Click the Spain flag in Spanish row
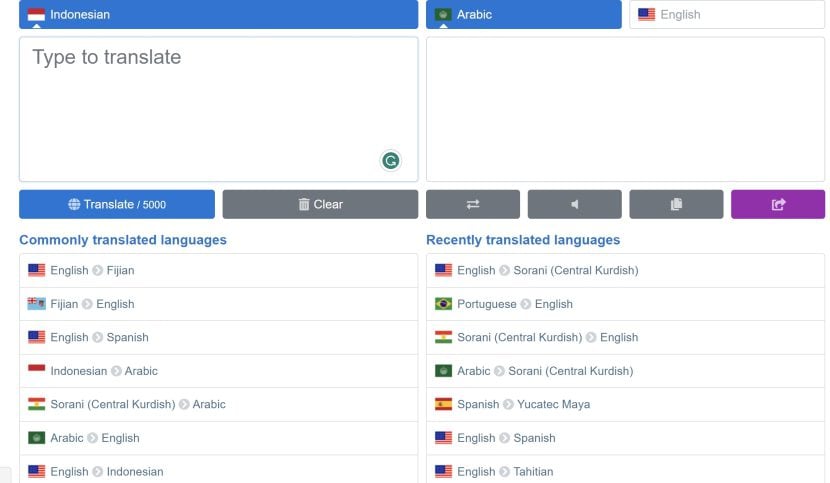Screen dimensions: 830x483 [x=443, y=404]
